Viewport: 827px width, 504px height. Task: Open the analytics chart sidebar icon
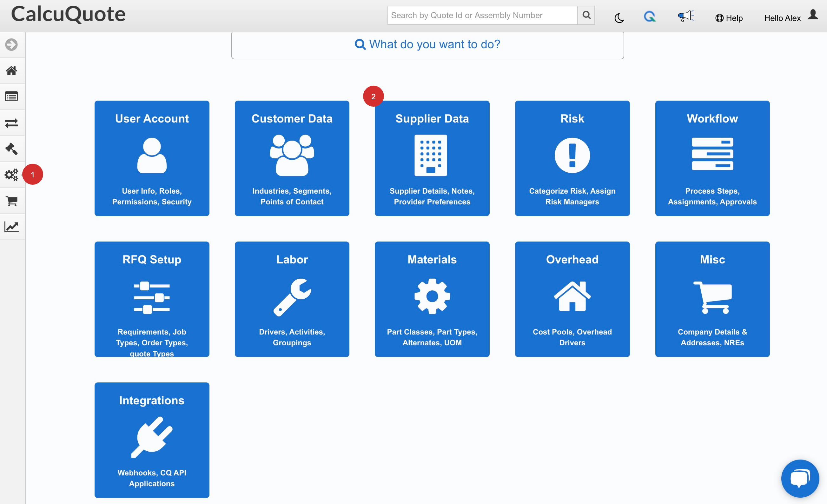tap(11, 227)
